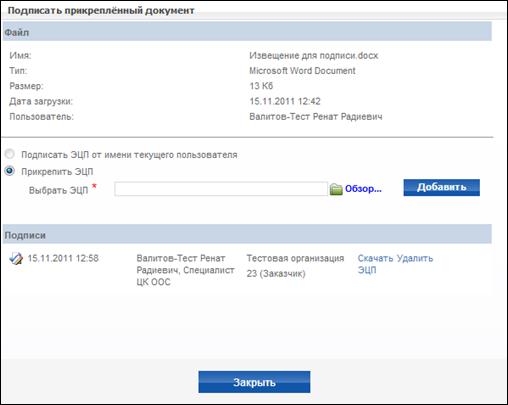
Task: Click the file size value '13 Кб'
Action: tap(261, 86)
